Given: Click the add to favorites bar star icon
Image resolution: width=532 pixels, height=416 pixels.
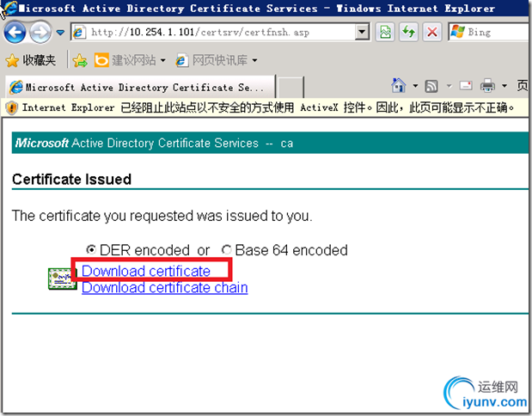Looking at the screenshot, I should pos(80,60).
